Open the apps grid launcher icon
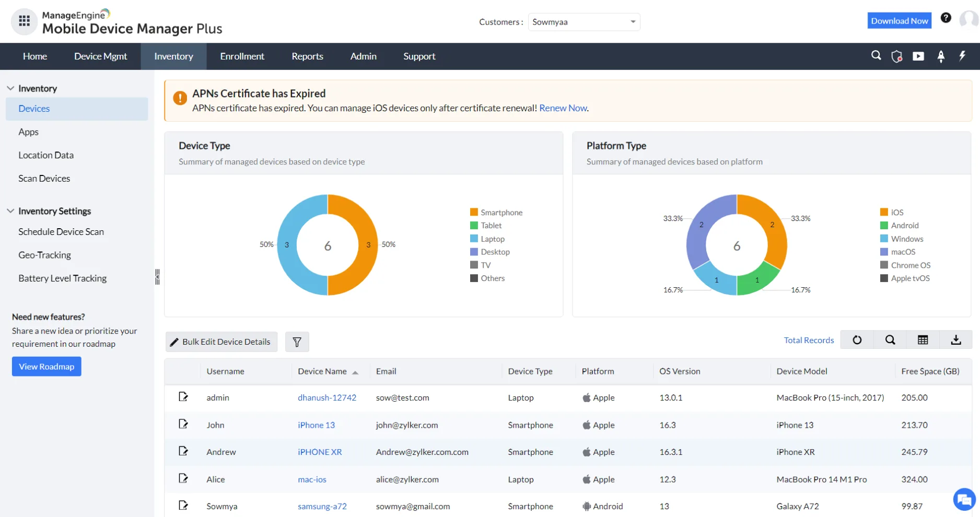Viewport: 980px width, 517px height. (24, 21)
